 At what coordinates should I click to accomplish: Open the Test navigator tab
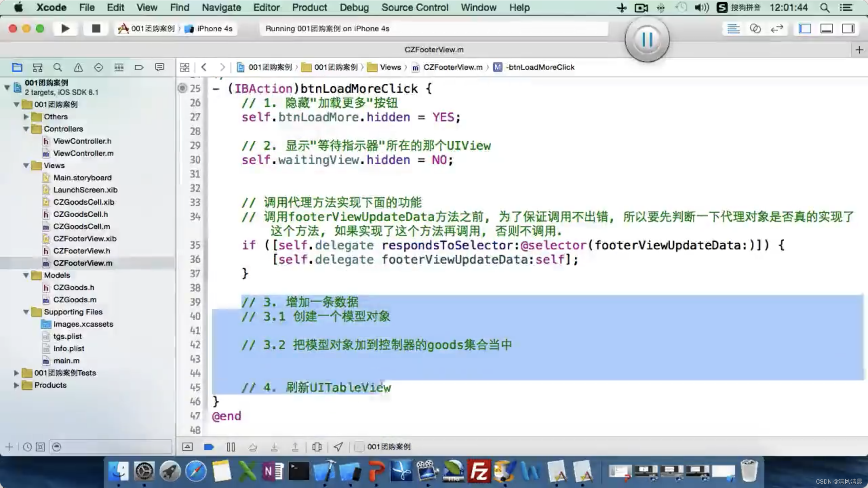(98, 67)
